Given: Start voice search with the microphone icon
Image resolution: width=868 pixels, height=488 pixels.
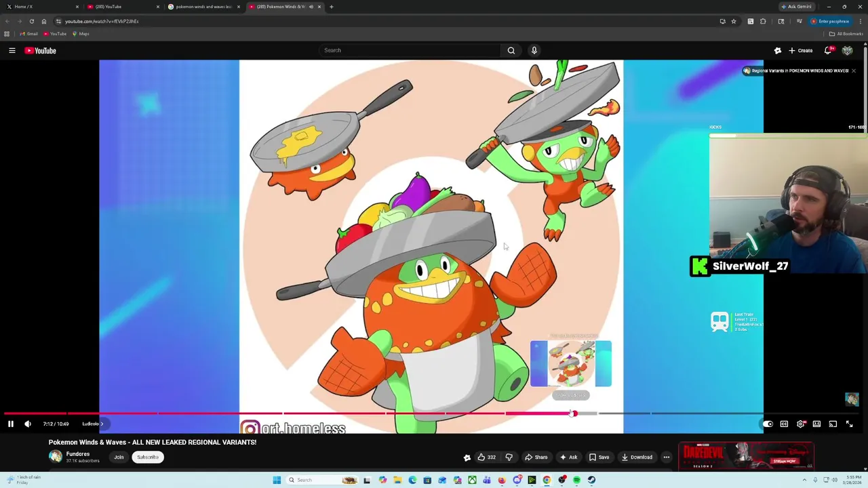Looking at the screenshot, I should (x=534, y=50).
